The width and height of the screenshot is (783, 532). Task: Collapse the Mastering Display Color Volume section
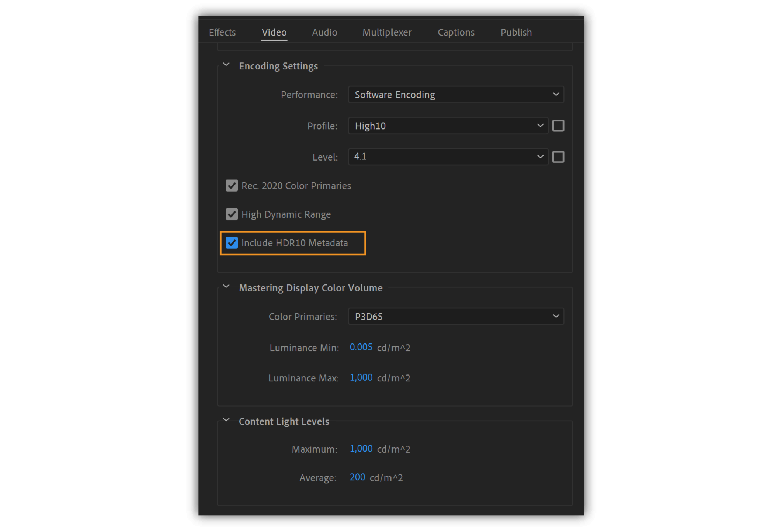pyautogui.click(x=226, y=287)
